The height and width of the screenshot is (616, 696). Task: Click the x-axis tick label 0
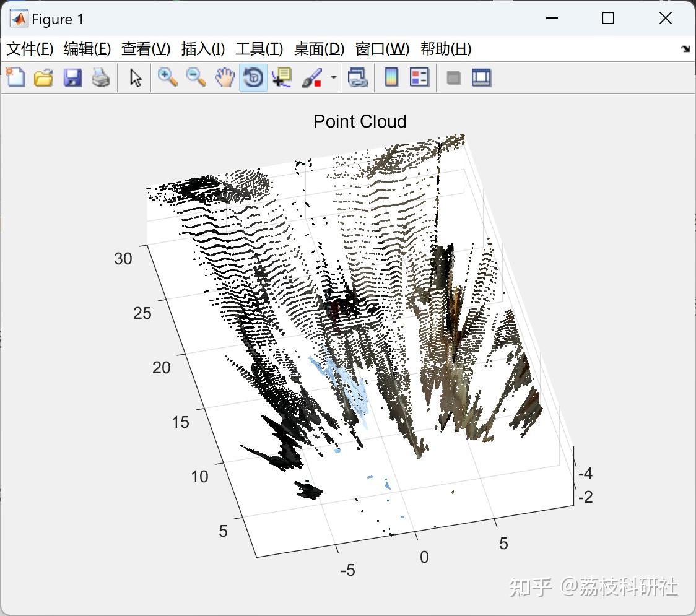click(424, 557)
